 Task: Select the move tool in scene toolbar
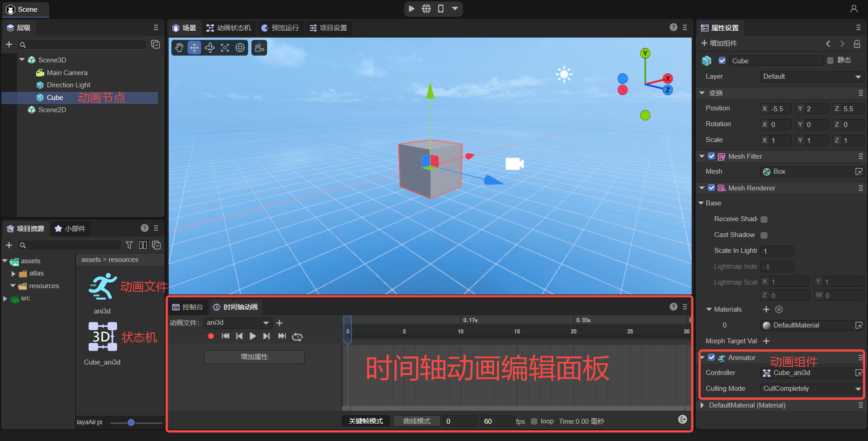(194, 47)
